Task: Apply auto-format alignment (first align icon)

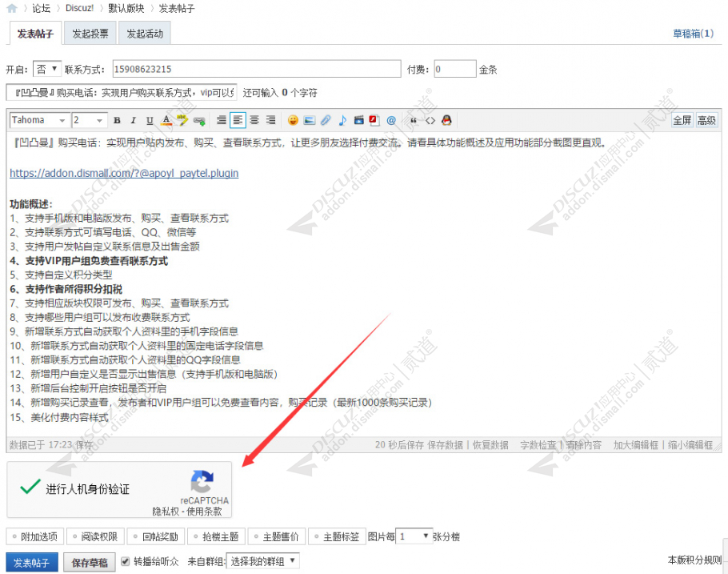Action: tap(222, 120)
